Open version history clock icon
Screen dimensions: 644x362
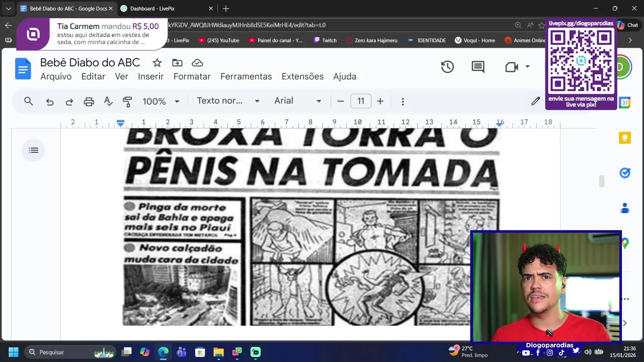pos(447,67)
